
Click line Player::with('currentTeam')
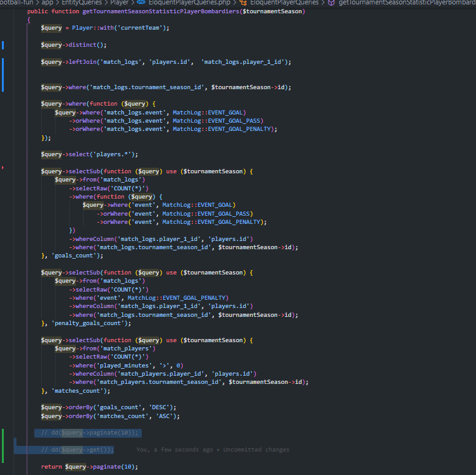(105, 28)
